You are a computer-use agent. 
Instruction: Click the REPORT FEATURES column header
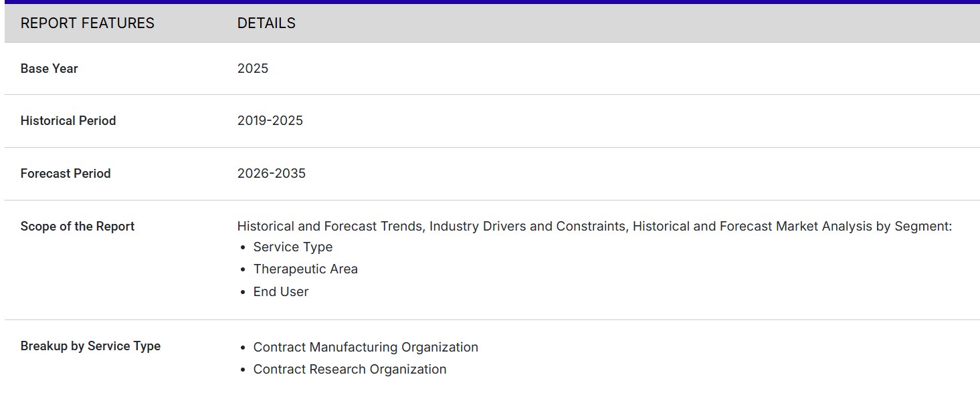point(87,23)
